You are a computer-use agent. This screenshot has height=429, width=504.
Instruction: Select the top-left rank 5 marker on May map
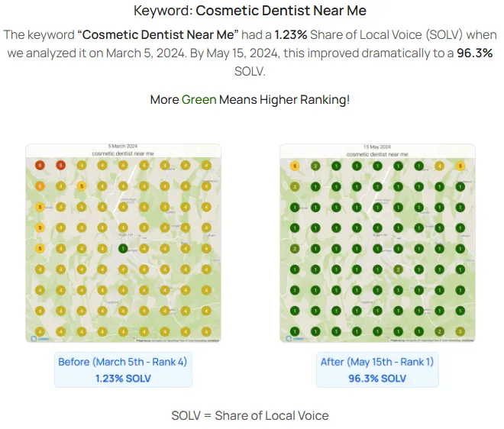pos(294,166)
